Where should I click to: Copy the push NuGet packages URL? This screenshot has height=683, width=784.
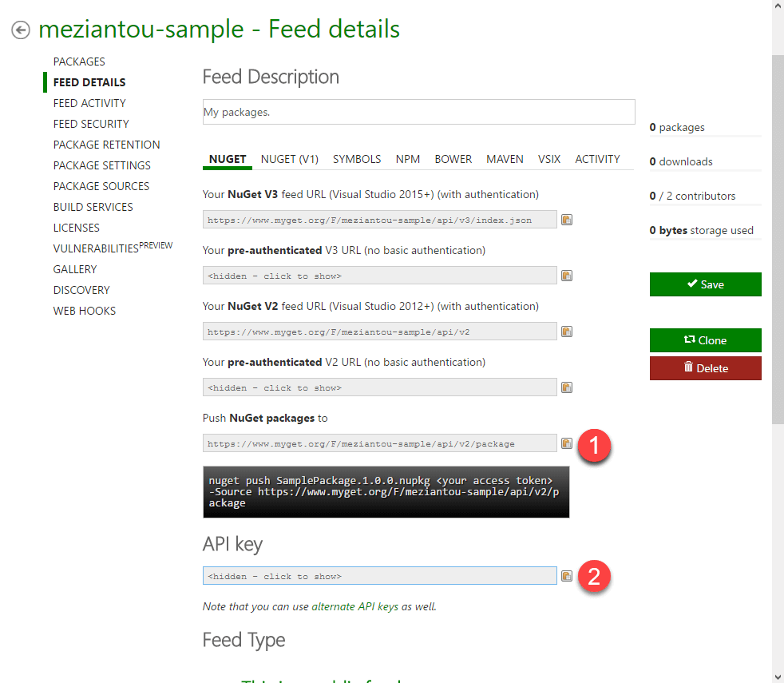pyautogui.click(x=567, y=443)
